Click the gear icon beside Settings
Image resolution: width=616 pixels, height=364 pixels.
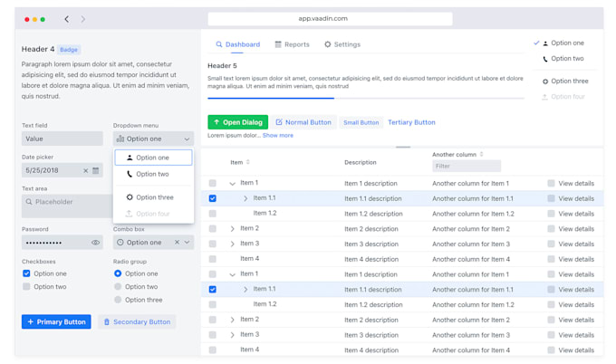(328, 44)
